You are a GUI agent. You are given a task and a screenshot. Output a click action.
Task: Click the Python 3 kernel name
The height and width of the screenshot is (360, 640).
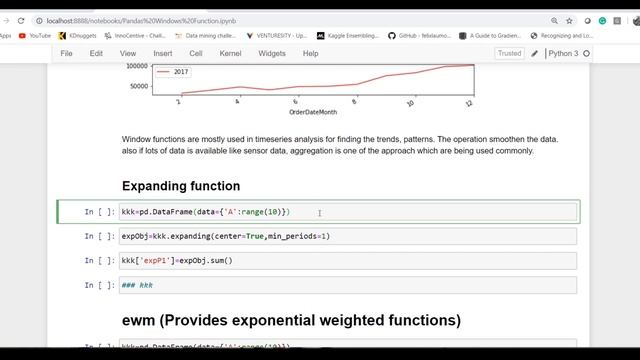563,53
